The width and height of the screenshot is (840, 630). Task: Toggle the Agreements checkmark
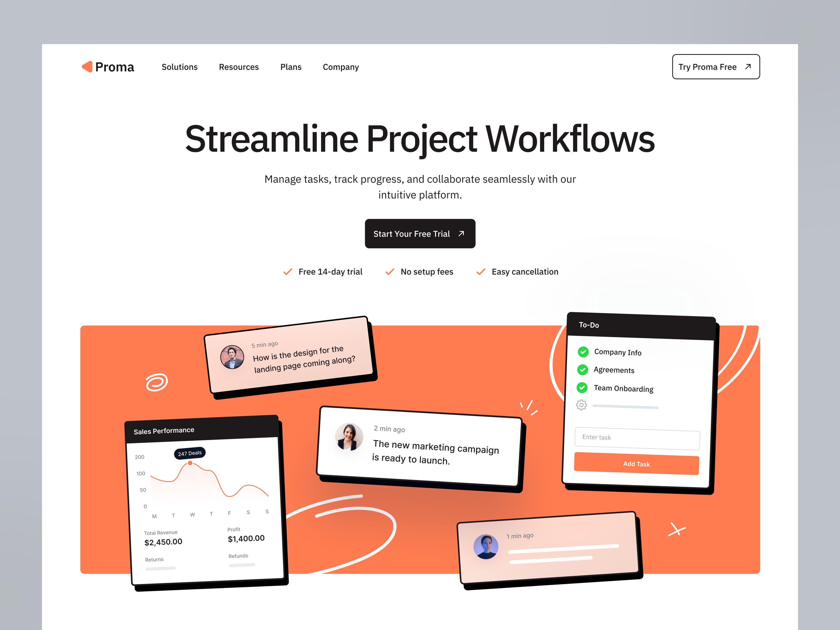point(582,370)
